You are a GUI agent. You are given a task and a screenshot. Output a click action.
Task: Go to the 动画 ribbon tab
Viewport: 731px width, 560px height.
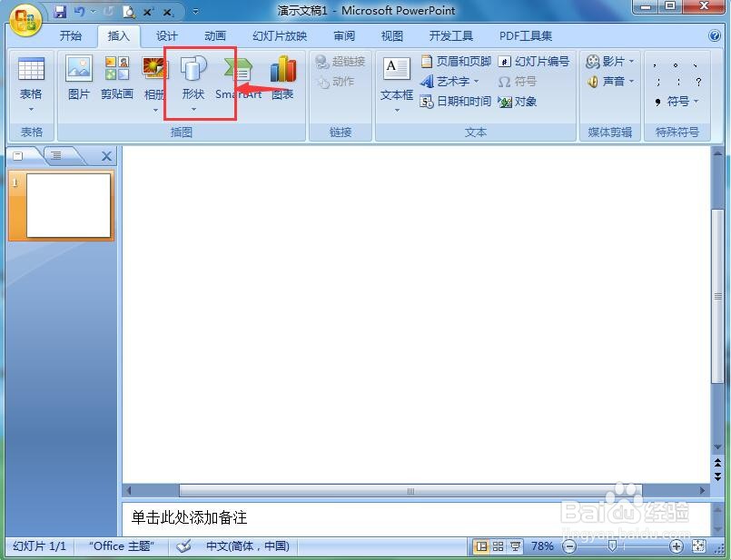[x=215, y=36]
